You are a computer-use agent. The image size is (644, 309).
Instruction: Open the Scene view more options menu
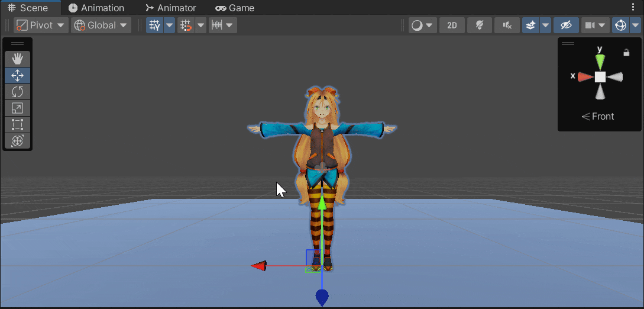(x=633, y=8)
